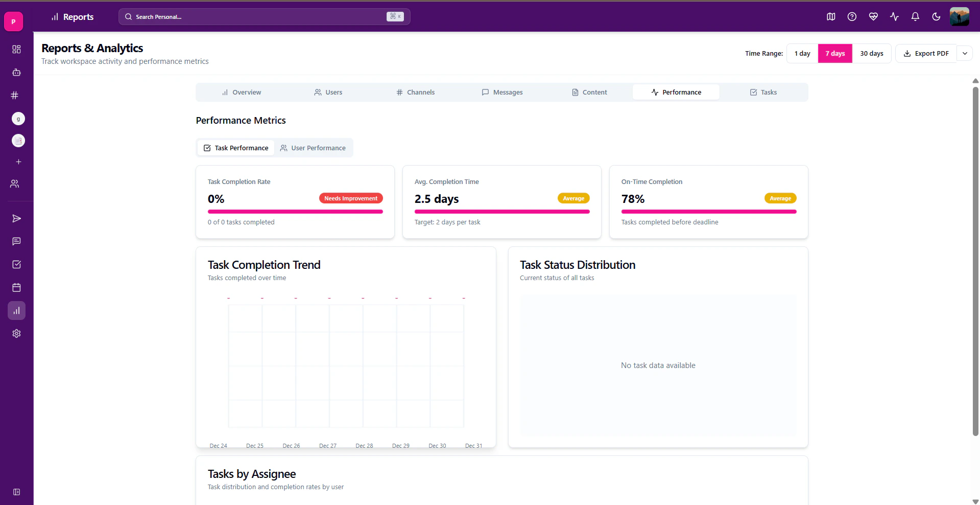Collapse the sidebar using the bottom panel icon
Image resolution: width=980 pixels, height=505 pixels.
pyautogui.click(x=16, y=492)
